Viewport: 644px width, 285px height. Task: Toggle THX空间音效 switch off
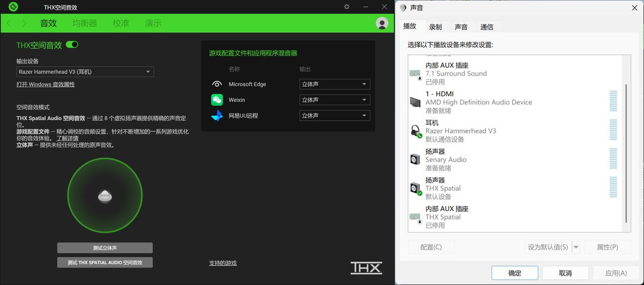[72, 45]
